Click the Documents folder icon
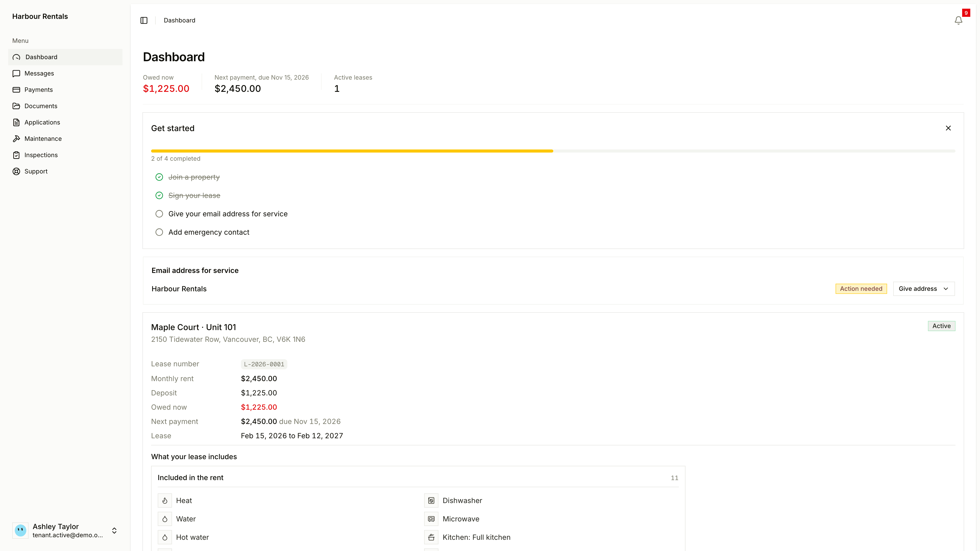The width and height of the screenshot is (980, 551). [x=16, y=106]
